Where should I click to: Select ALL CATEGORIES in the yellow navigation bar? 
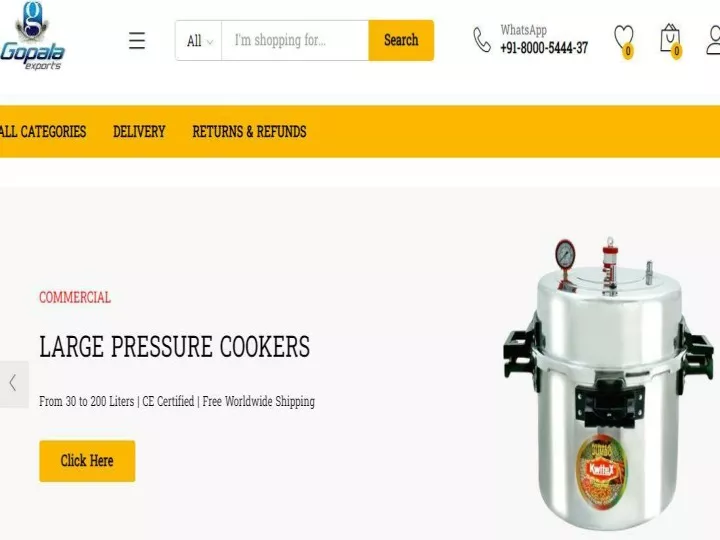[43, 132]
